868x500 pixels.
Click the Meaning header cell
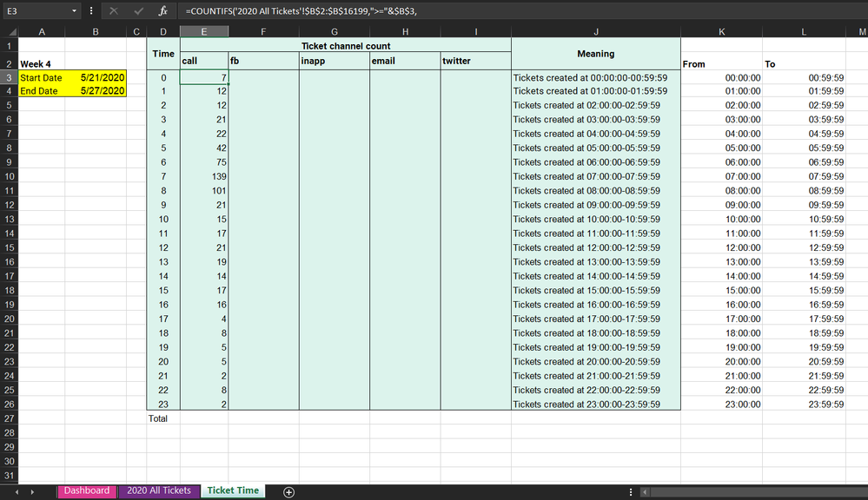coord(596,54)
